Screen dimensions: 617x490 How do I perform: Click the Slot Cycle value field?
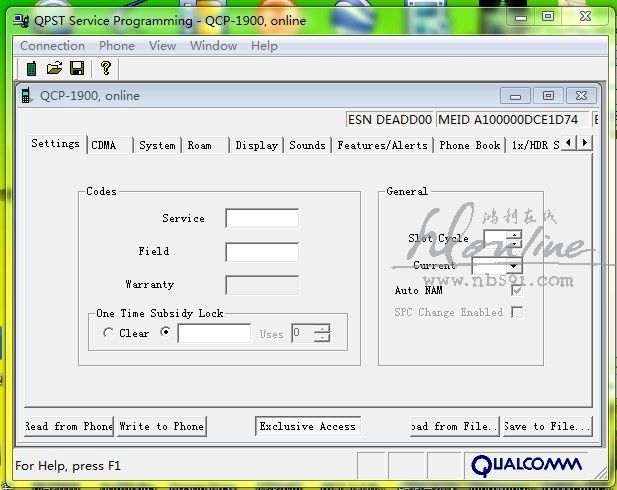coord(495,239)
